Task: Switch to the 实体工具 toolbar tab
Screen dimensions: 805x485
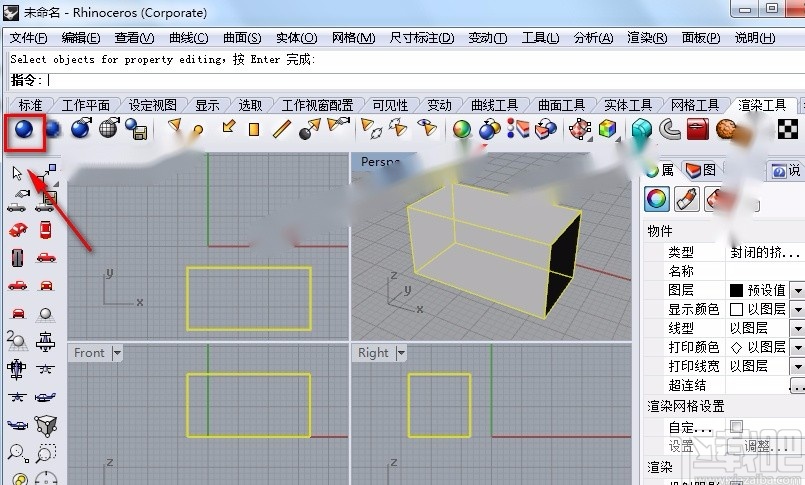Action: click(628, 105)
